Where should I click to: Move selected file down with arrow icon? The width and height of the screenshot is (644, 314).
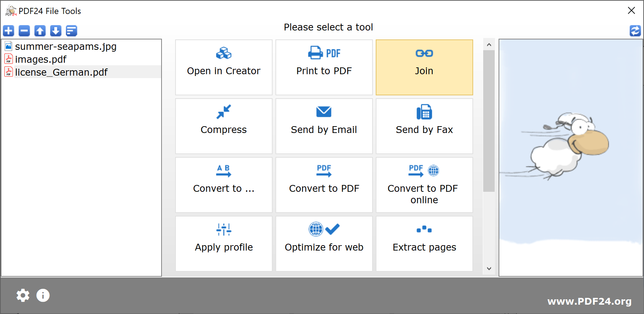pyautogui.click(x=56, y=31)
